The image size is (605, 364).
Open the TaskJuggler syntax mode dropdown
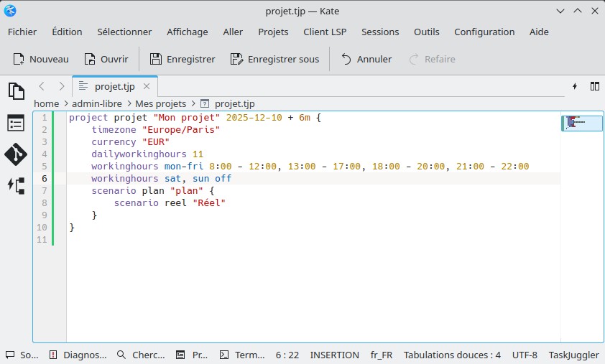click(573, 355)
